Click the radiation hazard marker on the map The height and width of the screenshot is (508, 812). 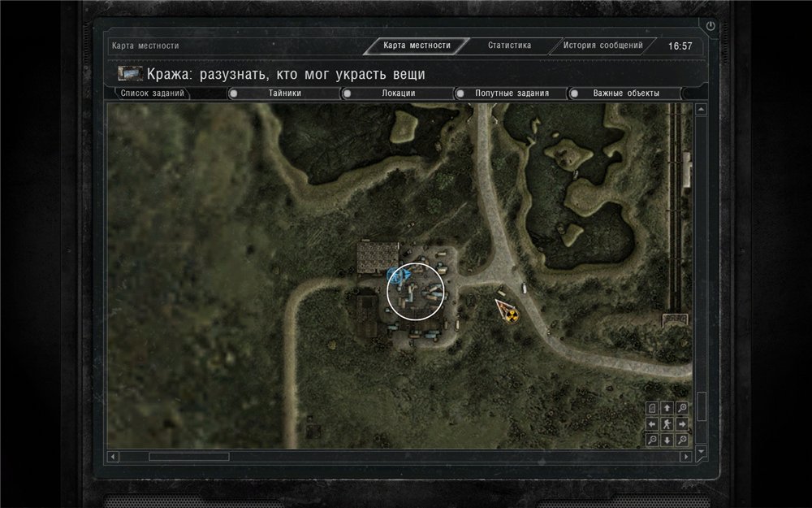point(511,314)
